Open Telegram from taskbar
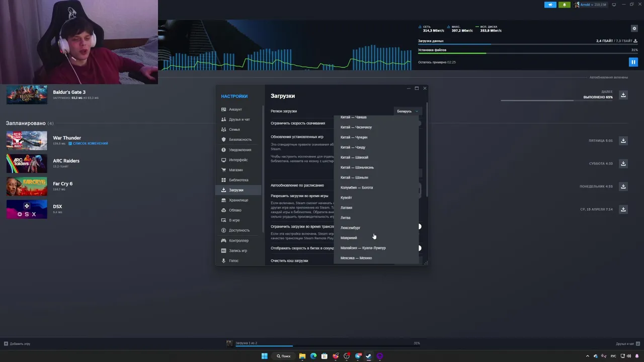Screen dimensions: 644x362 pyautogui.click(x=358, y=356)
